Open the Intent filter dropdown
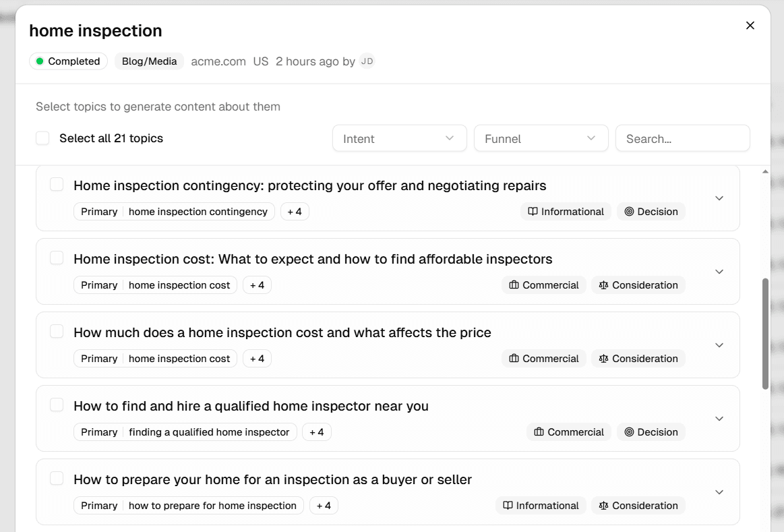 click(399, 138)
